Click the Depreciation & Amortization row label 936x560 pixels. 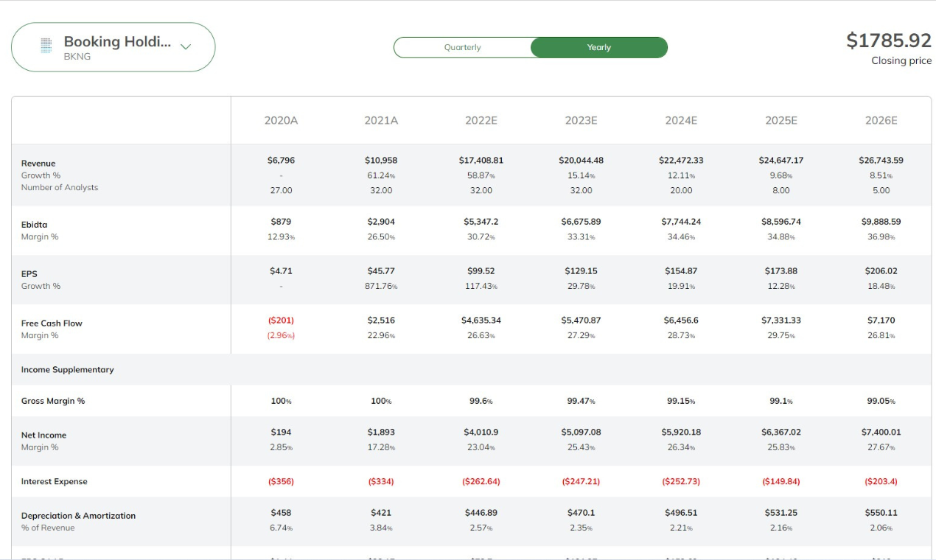point(79,516)
